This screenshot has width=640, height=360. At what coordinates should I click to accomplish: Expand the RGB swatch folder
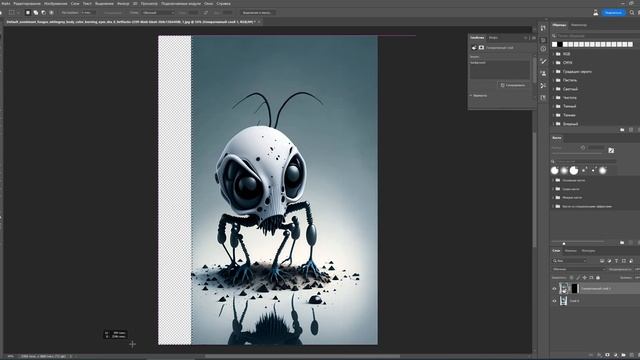click(553, 54)
